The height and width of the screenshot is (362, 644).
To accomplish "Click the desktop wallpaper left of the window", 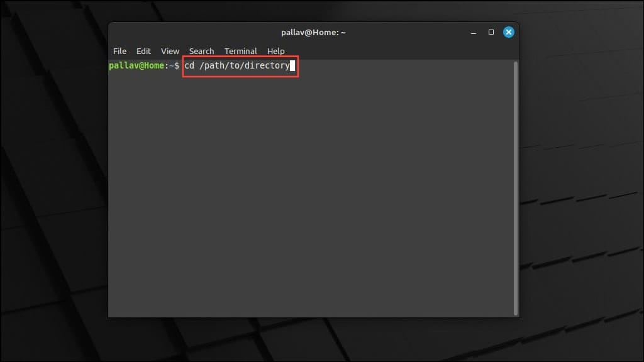I will [x=53, y=189].
